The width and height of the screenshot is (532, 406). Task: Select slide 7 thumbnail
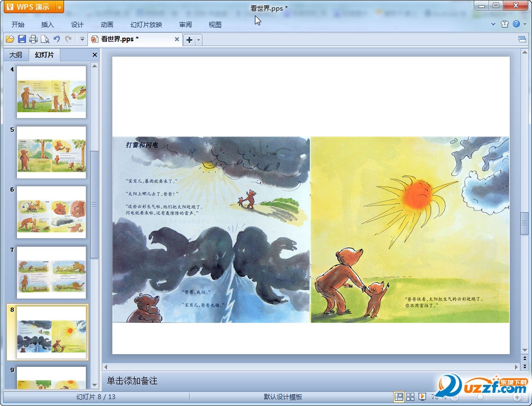51,273
